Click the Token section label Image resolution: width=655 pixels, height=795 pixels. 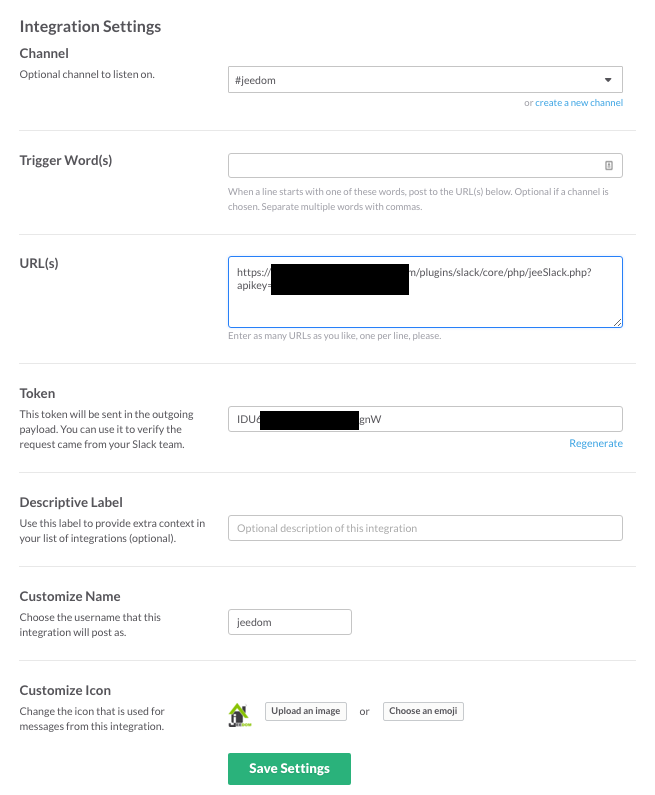pyautogui.click(x=37, y=393)
